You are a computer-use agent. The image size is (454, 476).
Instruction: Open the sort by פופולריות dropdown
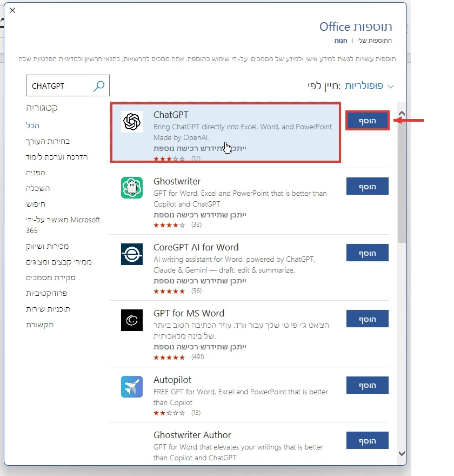[x=369, y=86]
